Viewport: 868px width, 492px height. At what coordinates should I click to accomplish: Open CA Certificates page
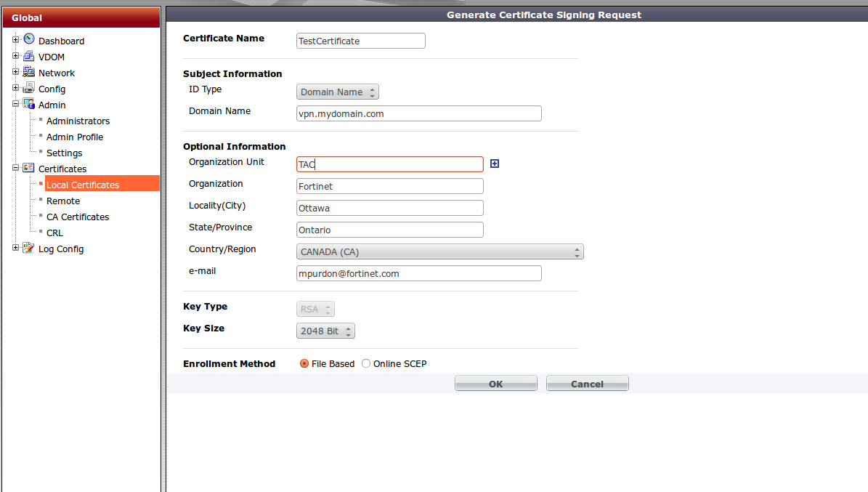coord(78,217)
